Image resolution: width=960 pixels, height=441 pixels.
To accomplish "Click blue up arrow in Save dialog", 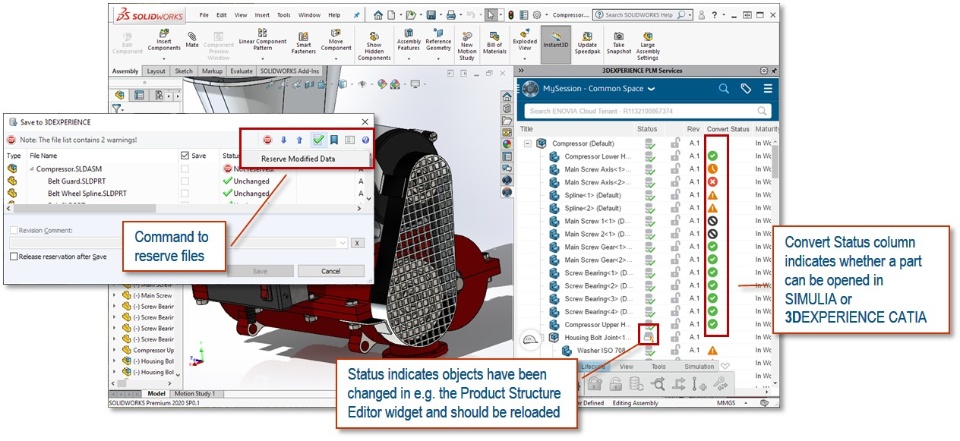I will click(x=299, y=140).
